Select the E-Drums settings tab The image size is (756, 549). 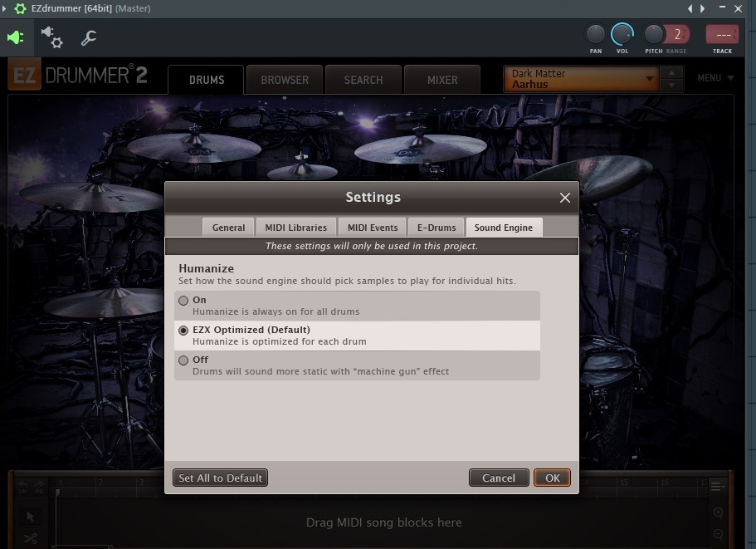[x=437, y=228]
